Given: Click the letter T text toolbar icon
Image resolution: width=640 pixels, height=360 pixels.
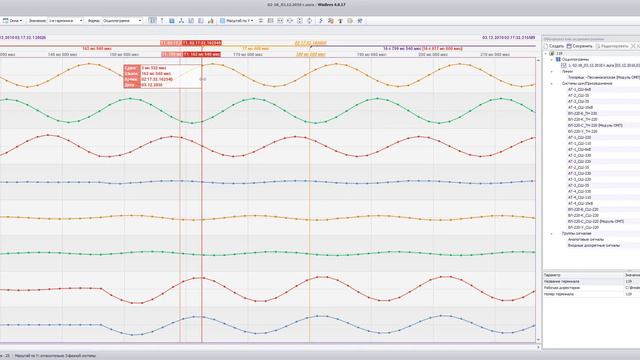Looking at the screenshot, I should tap(340, 20).
